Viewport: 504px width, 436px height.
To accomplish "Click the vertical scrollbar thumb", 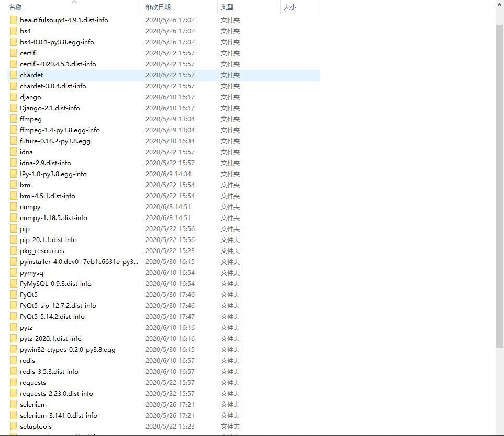I will click(x=499, y=186).
